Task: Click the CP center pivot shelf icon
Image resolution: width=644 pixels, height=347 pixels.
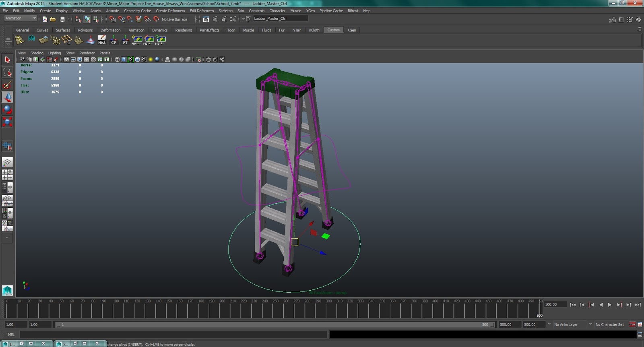Action: (114, 39)
